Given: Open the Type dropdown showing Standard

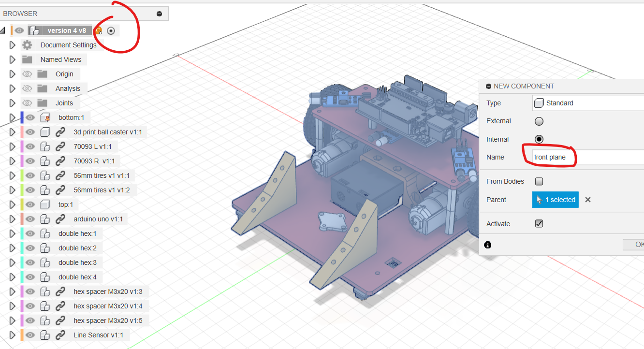Looking at the screenshot, I should (x=587, y=103).
